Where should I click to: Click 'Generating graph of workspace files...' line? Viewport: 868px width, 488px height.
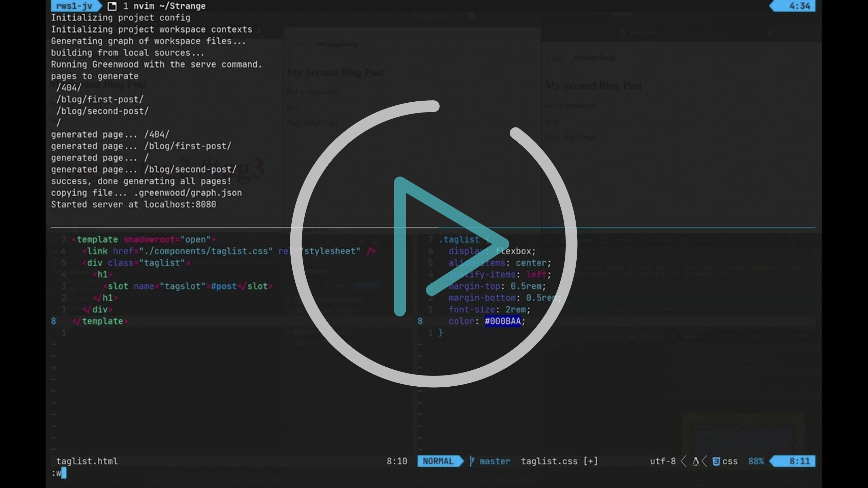148,41
